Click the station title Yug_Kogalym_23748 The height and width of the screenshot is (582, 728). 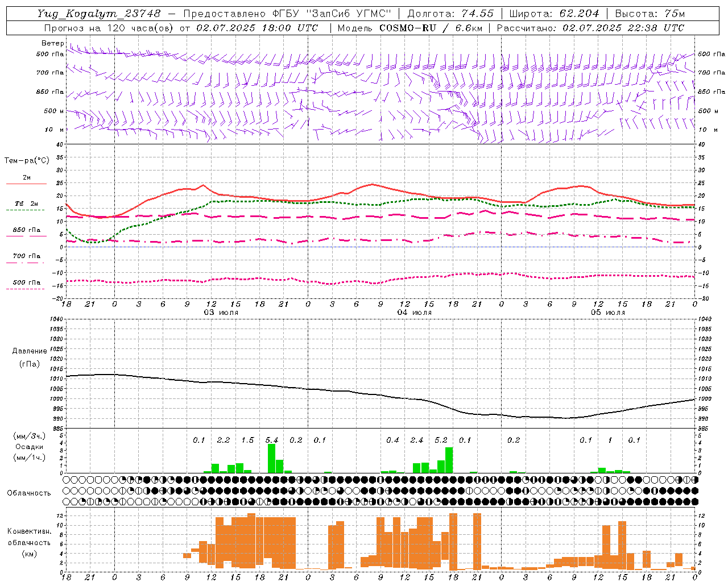[x=99, y=14]
